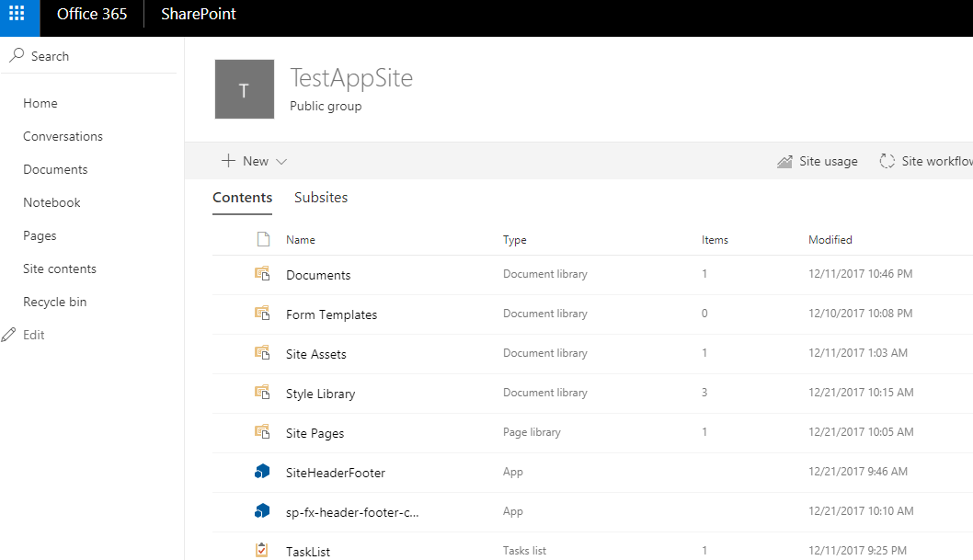Click the TestAppSite site logo tile
Viewport: 973px width, 560px height.
click(x=244, y=88)
